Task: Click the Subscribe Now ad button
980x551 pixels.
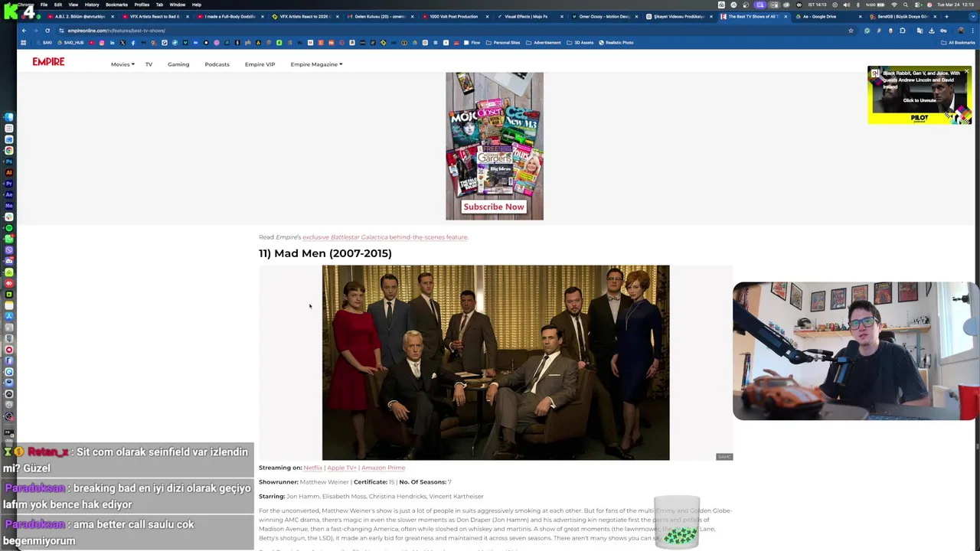Action: coord(494,207)
